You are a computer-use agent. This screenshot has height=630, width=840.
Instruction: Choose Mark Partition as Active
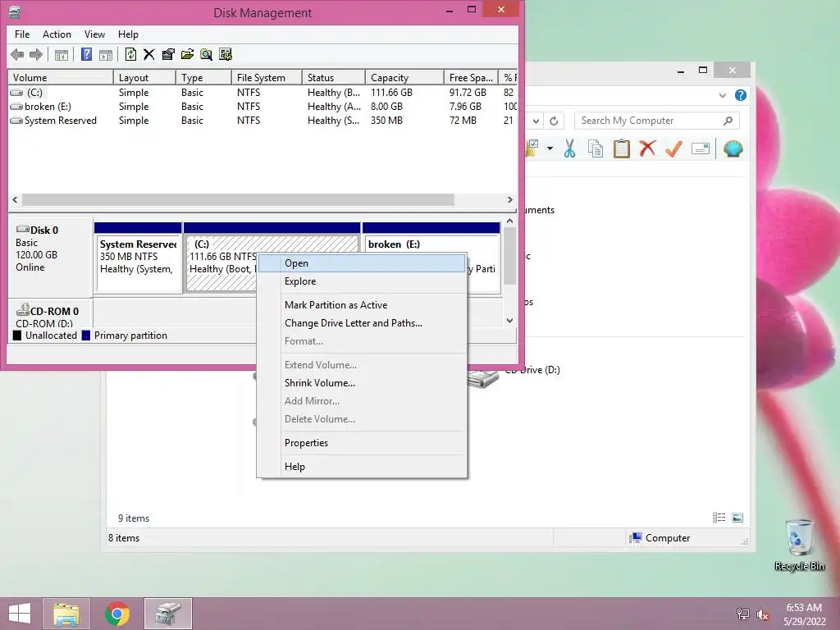pos(362,305)
